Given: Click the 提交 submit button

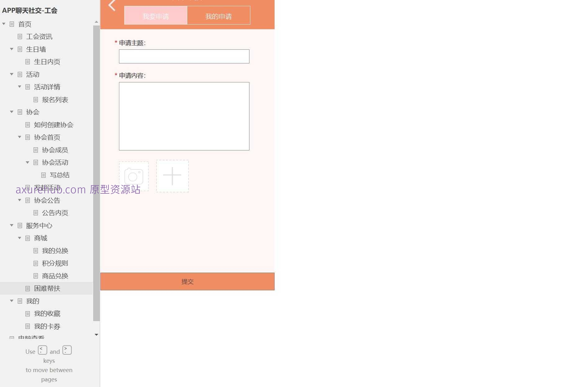Looking at the screenshot, I should pyautogui.click(x=187, y=281).
